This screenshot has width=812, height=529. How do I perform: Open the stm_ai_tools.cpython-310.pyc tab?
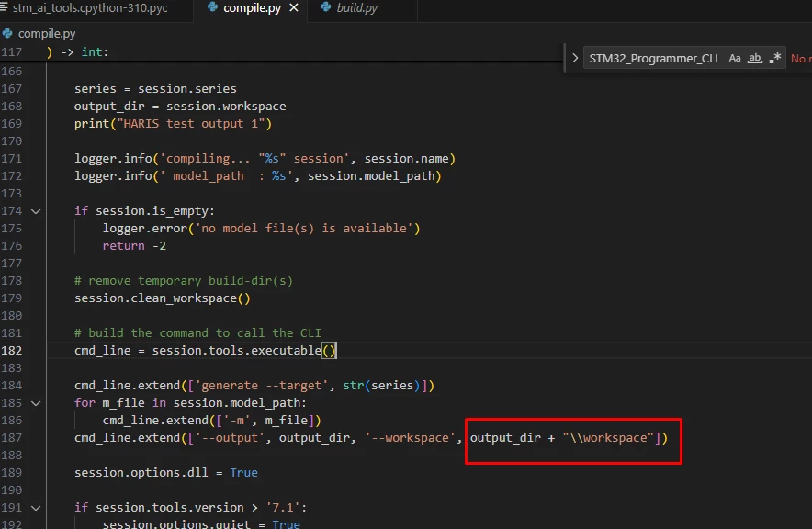click(x=90, y=7)
